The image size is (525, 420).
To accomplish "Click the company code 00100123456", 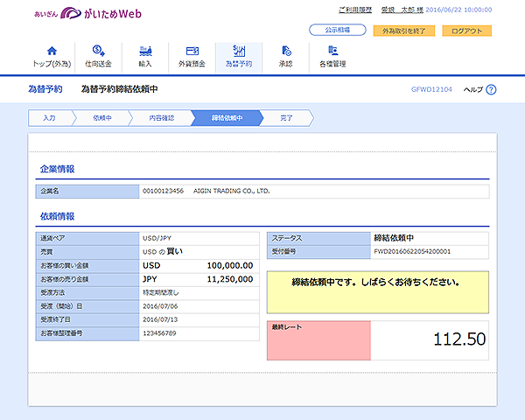I will [163, 191].
